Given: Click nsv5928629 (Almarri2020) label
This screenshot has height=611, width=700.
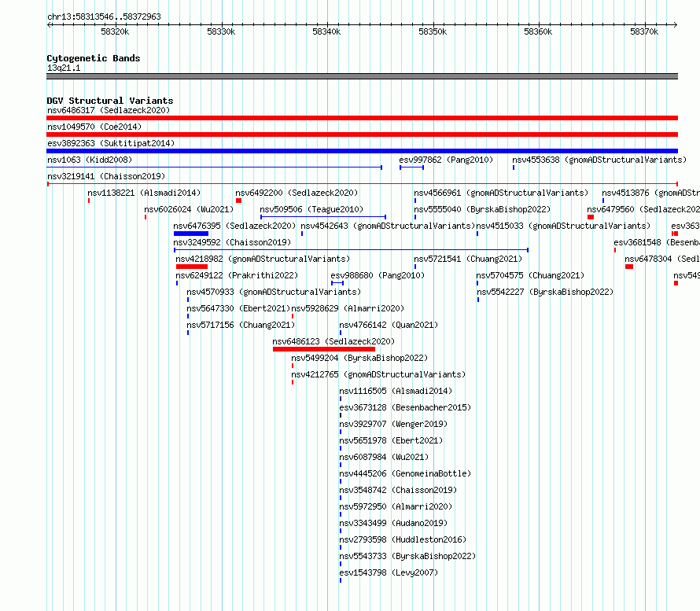Looking at the screenshot, I should click(348, 308).
